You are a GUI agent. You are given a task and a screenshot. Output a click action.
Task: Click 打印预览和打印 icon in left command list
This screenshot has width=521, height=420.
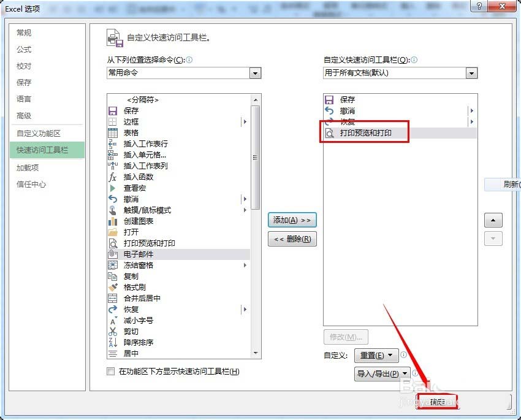[x=113, y=243]
